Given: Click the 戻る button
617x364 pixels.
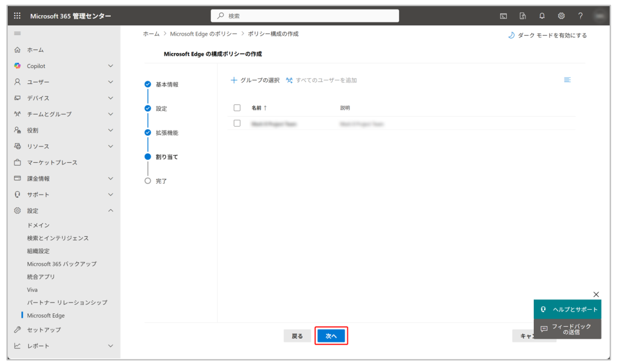Looking at the screenshot, I should point(297,336).
